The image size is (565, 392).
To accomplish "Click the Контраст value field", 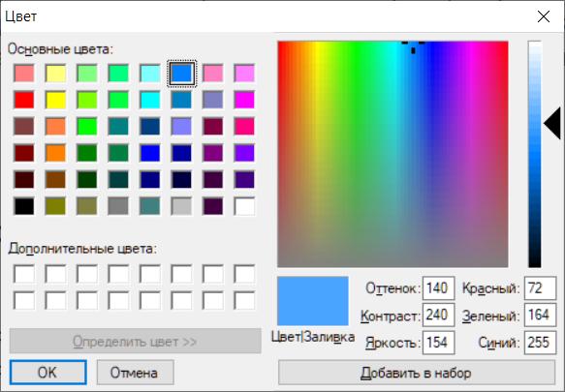I will click(x=438, y=315).
